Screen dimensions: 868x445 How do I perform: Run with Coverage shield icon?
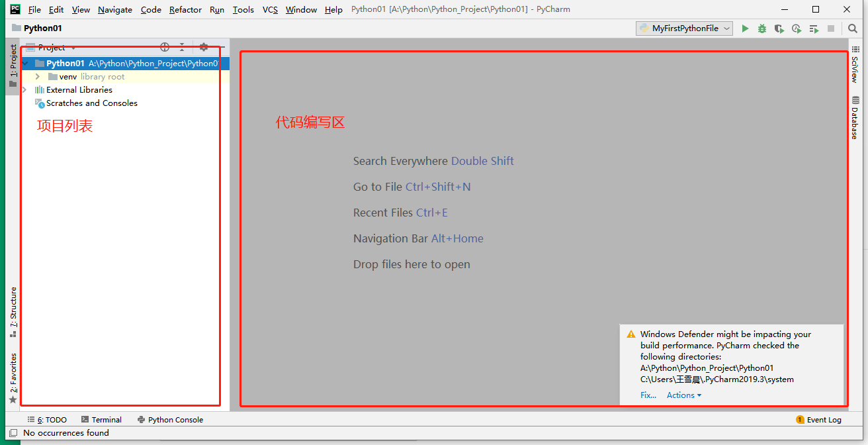click(x=779, y=28)
